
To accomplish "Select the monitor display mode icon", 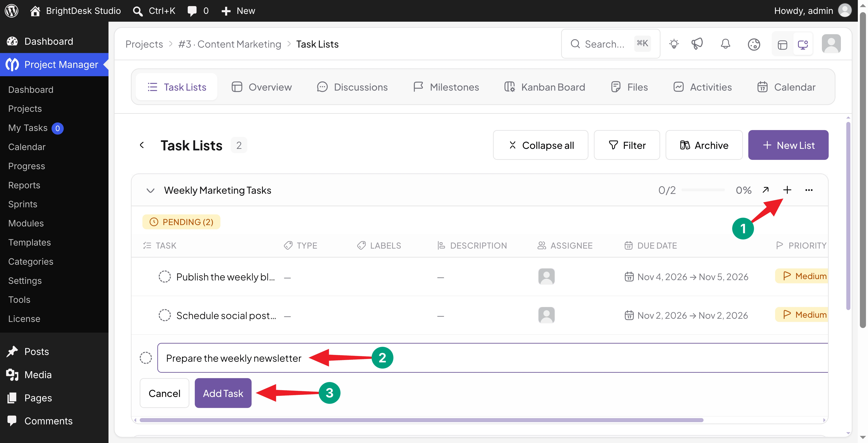I will point(803,45).
